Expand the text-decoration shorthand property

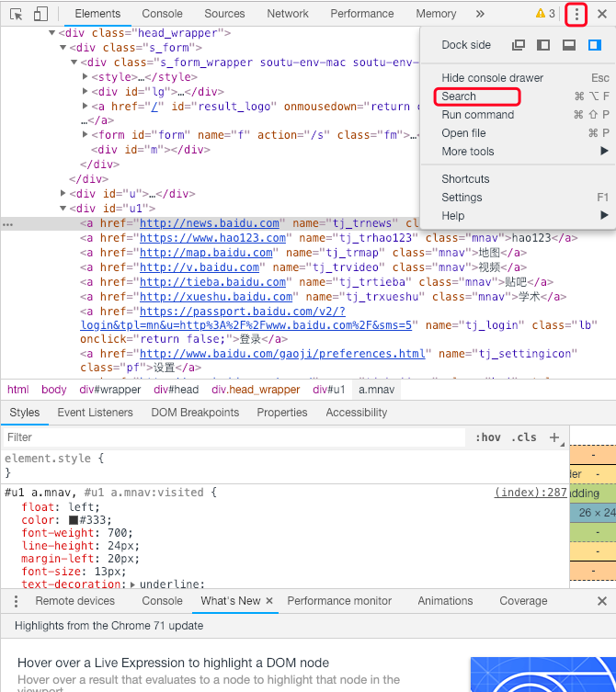pyautogui.click(x=132, y=584)
